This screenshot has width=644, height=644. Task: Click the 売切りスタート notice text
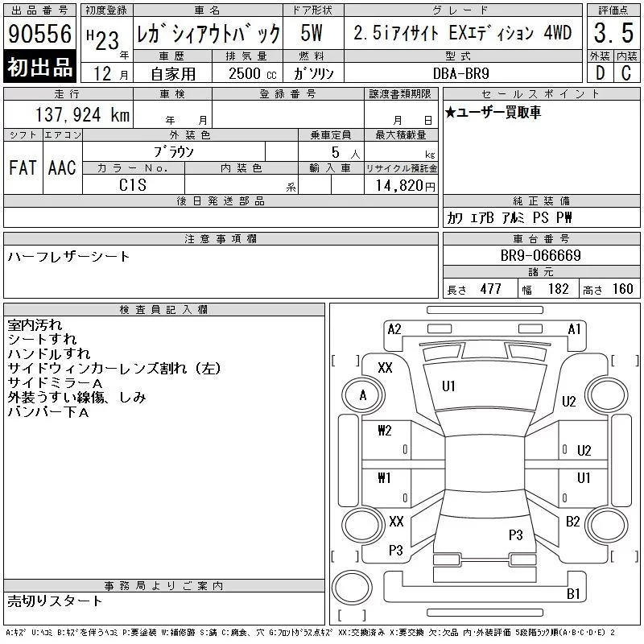pos(55,601)
